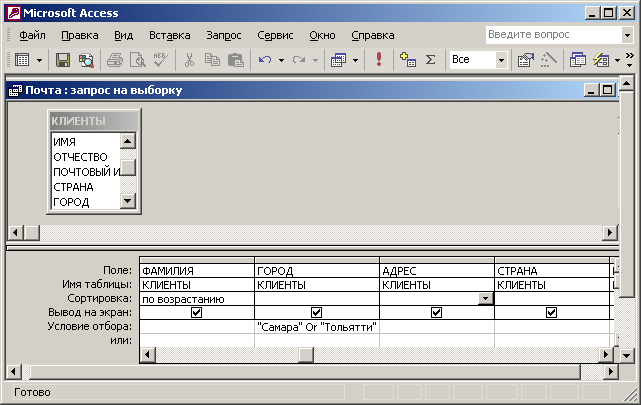Open the Правка menu
Screen dimensions: 641x405
80,36
